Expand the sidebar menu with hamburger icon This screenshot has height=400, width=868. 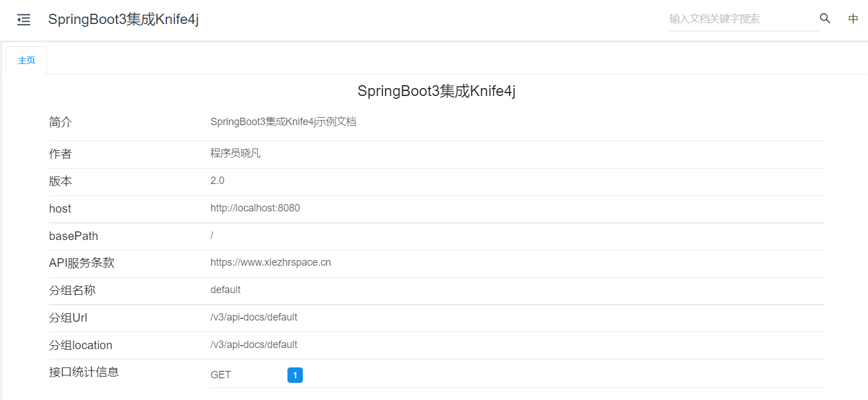point(23,19)
